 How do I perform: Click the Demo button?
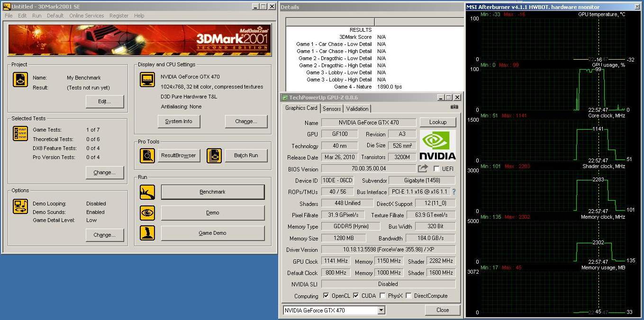tap(213, 213)
